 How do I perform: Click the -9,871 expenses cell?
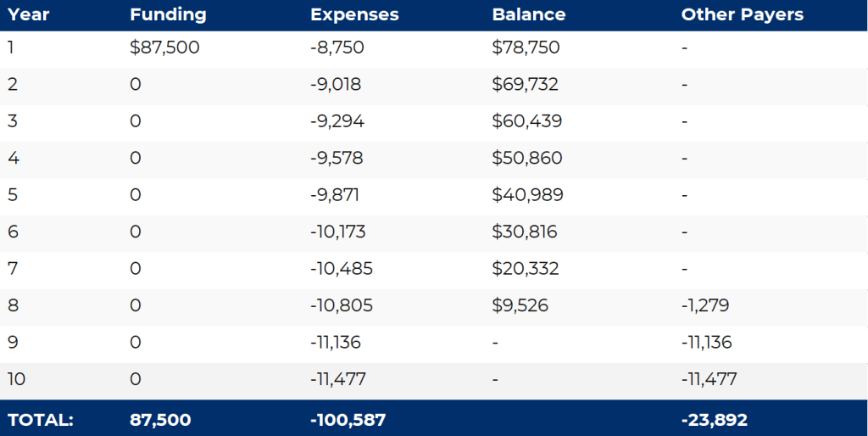[x=335, y=195]
